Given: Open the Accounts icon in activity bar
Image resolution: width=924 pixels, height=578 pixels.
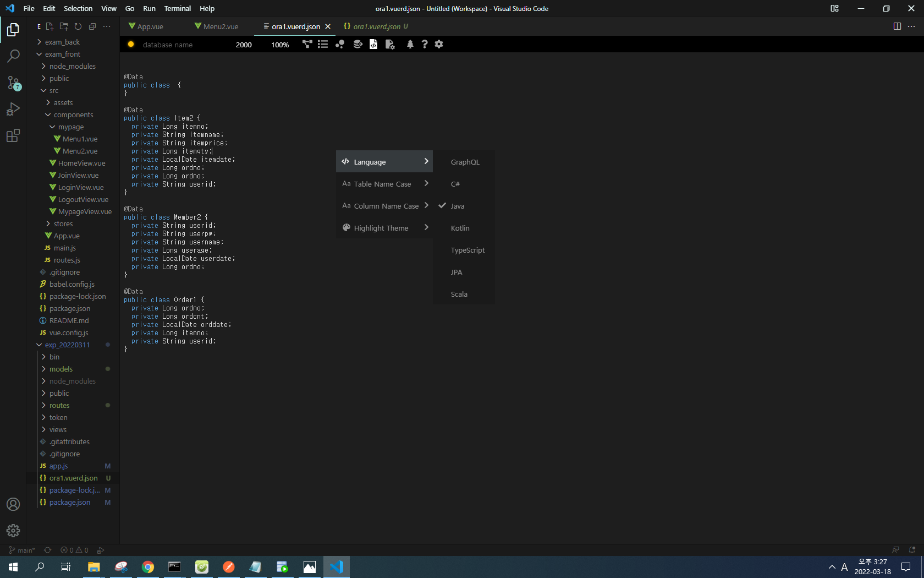Looking at the screenshot, I should pos(13,504).
